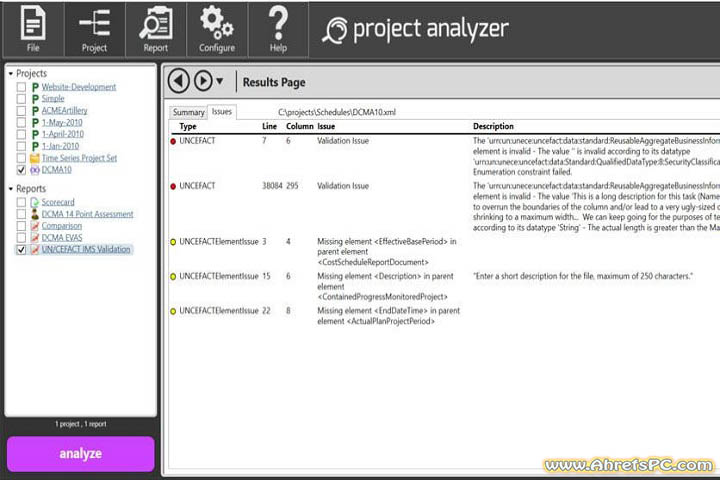Open the File toolbar icon

click(x=33, y=28)
